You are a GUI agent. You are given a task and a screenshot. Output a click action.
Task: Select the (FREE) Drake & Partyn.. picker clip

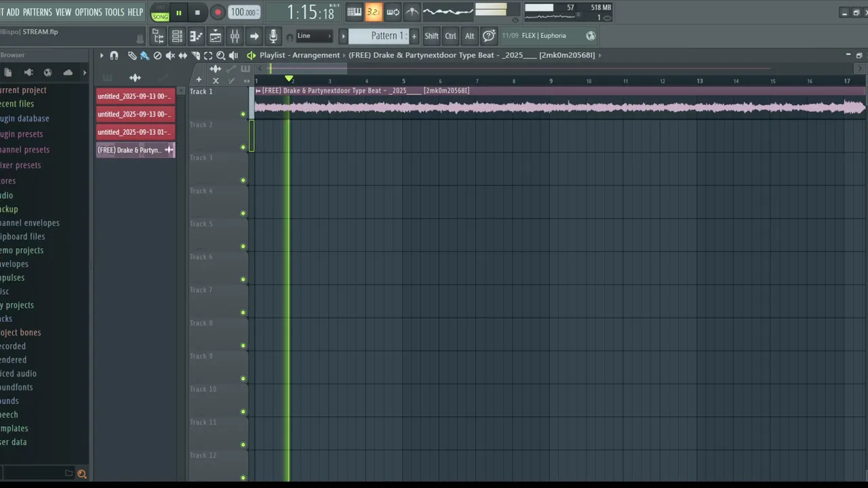click(135, 150)
